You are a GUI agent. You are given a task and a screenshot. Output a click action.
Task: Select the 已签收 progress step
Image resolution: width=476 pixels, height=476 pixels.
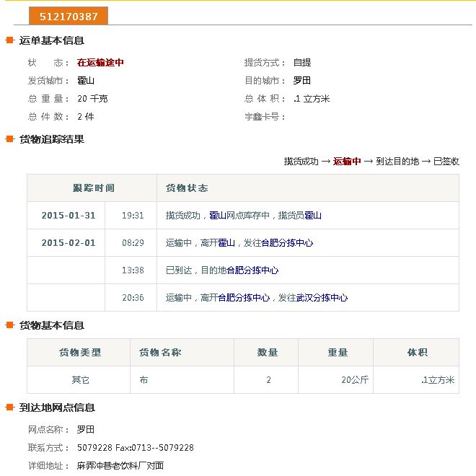pos(446,162)
